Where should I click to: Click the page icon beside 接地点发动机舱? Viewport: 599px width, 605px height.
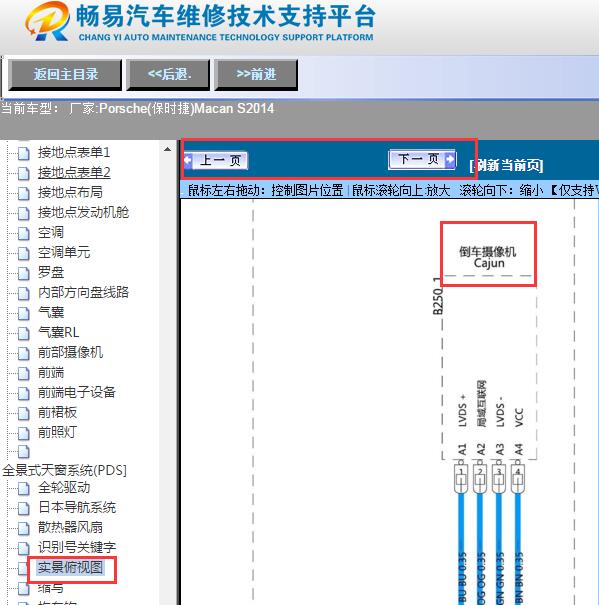click(x=24, y=213)
